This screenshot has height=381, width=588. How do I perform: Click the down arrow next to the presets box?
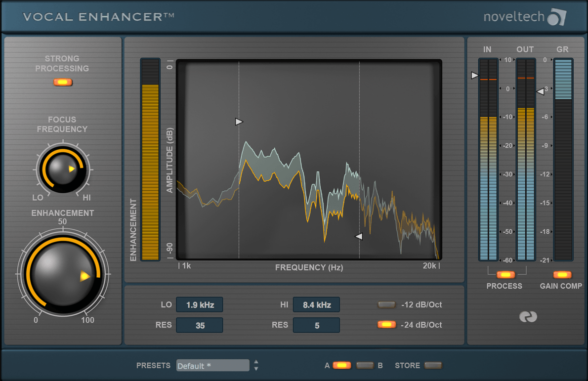[256, 368]
